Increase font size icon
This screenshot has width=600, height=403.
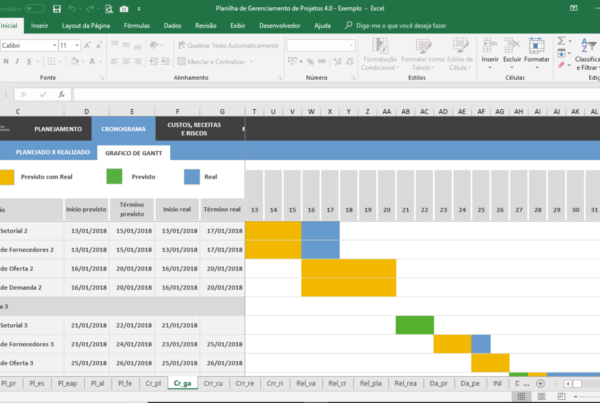coord(88,46)
